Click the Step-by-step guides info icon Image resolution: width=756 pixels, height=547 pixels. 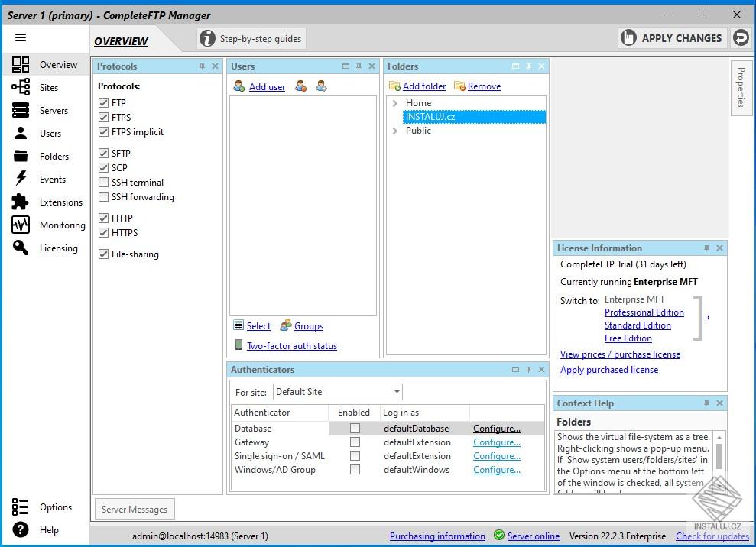tap(206, 39)
